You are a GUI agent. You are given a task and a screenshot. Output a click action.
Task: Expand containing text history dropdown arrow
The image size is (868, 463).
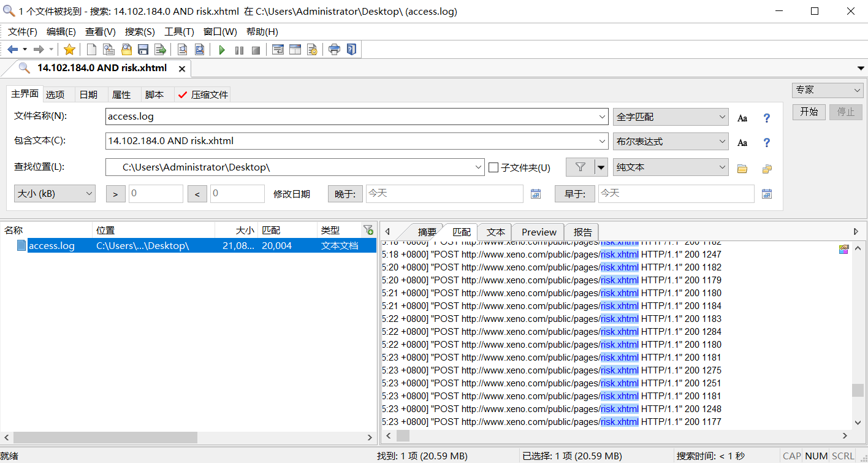[602, 141]
